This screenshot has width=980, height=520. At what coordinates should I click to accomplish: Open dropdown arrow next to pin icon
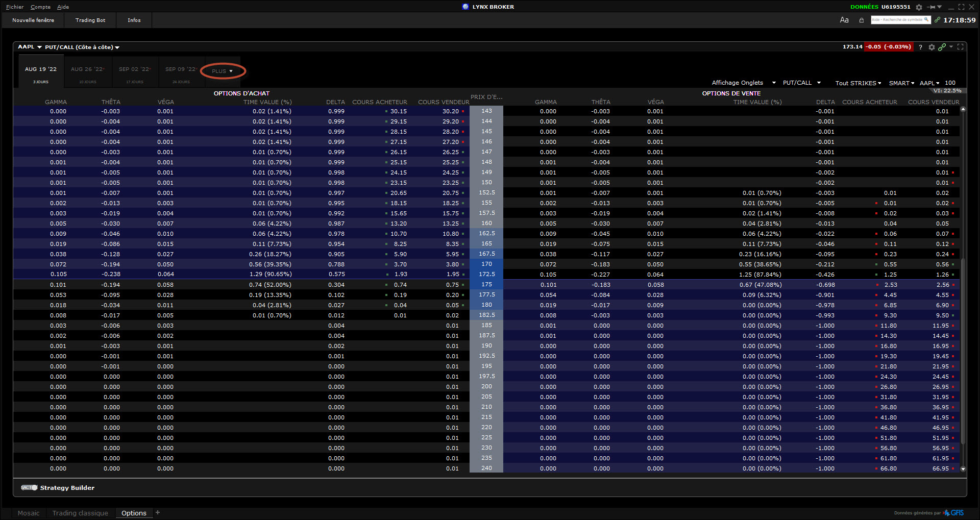pos(940,7)
